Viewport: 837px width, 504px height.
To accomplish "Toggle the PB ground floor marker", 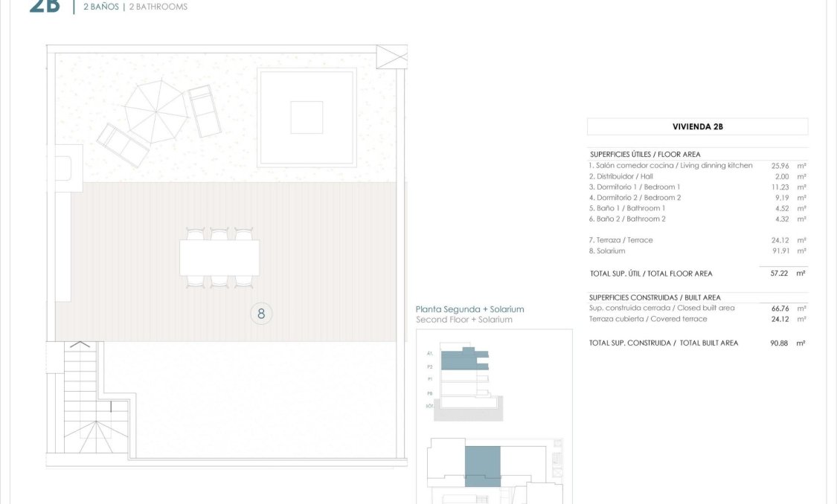I will [429, 393].
